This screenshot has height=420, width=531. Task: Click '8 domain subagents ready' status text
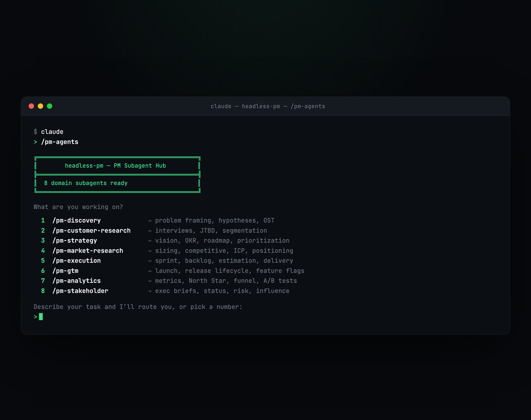point(86,183)
